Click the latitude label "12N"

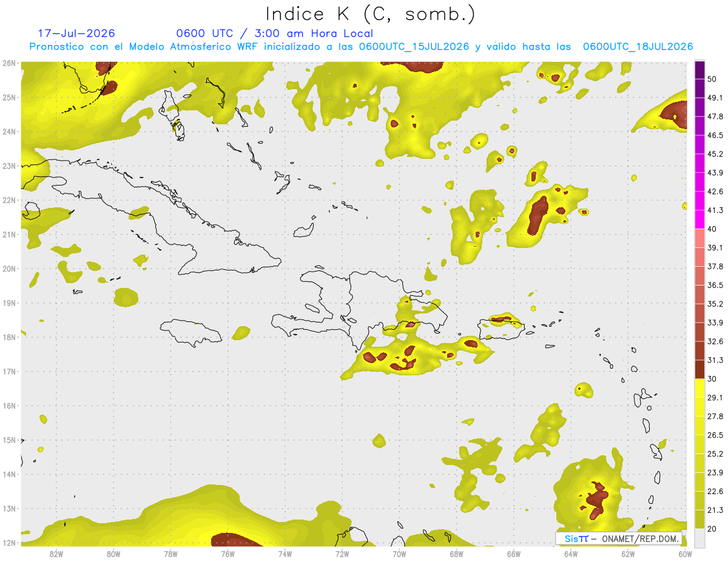pyautogui.click(x=9, y=543)
